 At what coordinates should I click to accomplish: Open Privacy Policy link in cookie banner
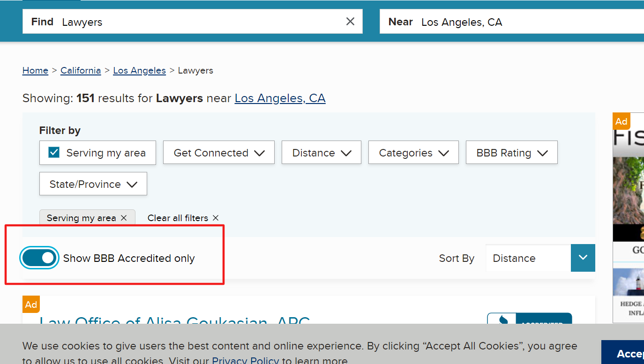coord(245,360)
